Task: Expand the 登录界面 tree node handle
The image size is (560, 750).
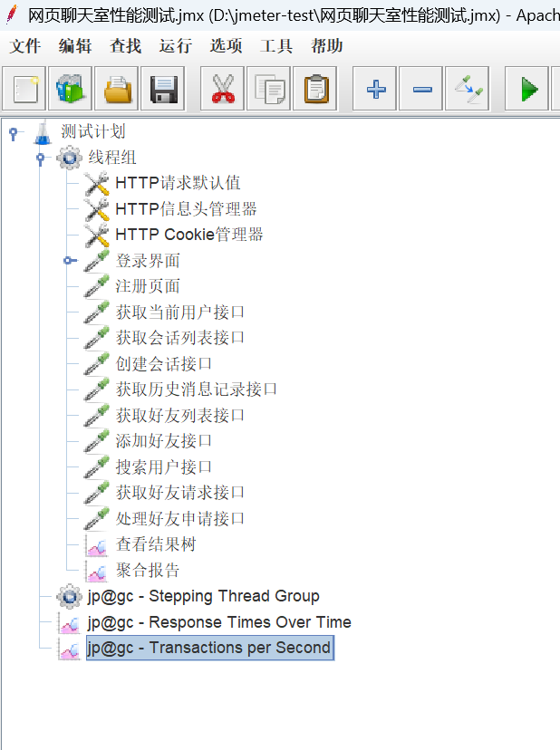Action: pyautogui.click(x=70, y=260)
